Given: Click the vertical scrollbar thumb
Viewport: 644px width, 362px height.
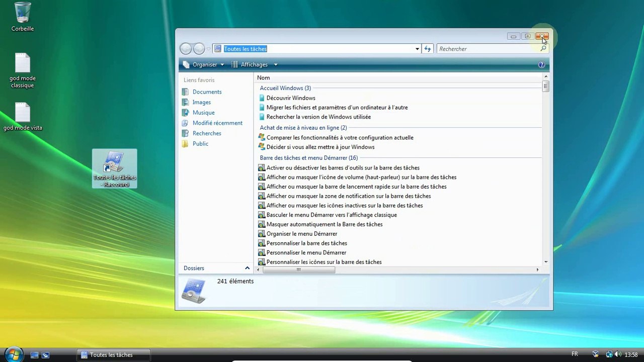Looking at the screenshot, I should pyautogui.click(x=546, y=86).
